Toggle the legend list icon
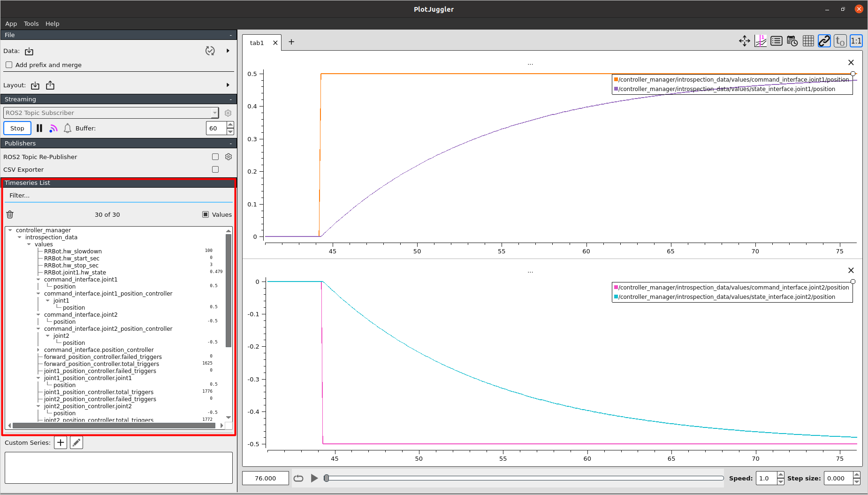Viewport: 868px width, 495px height. click(x=776, y=41)
